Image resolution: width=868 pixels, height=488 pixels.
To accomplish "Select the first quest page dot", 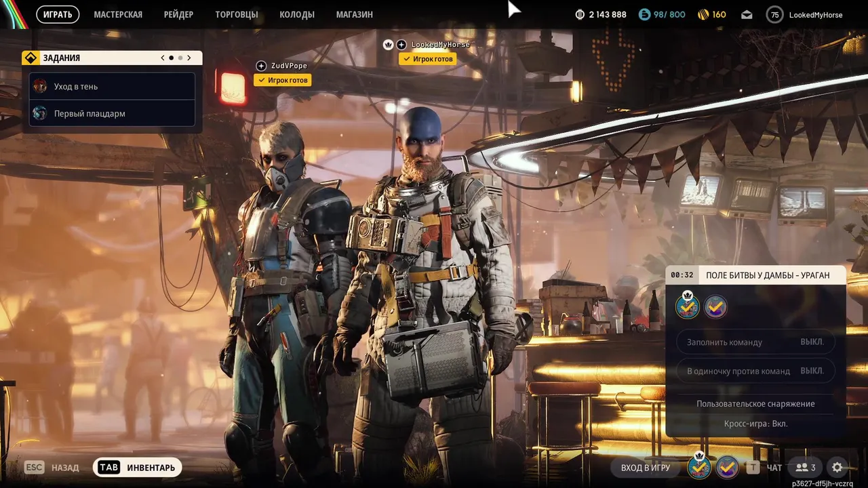I will 172,58.
